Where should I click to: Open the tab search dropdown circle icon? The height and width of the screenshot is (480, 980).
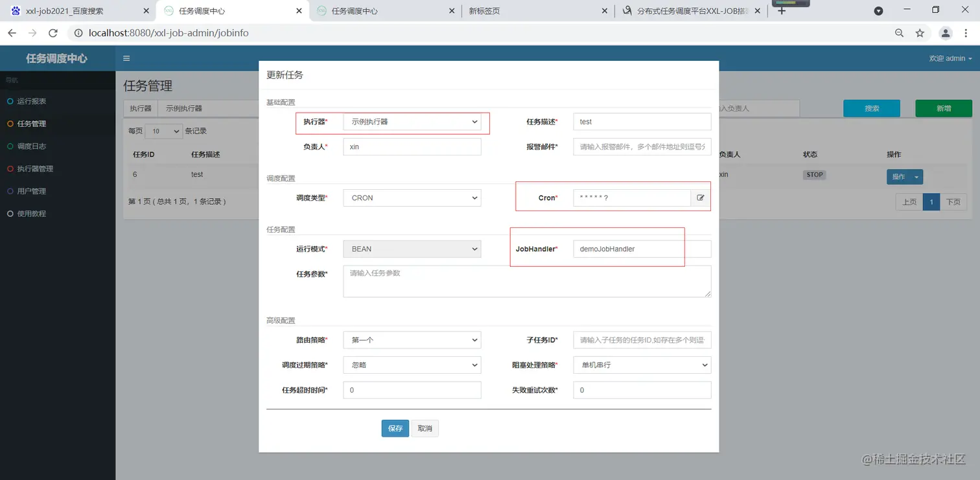(x=878, y=11)
